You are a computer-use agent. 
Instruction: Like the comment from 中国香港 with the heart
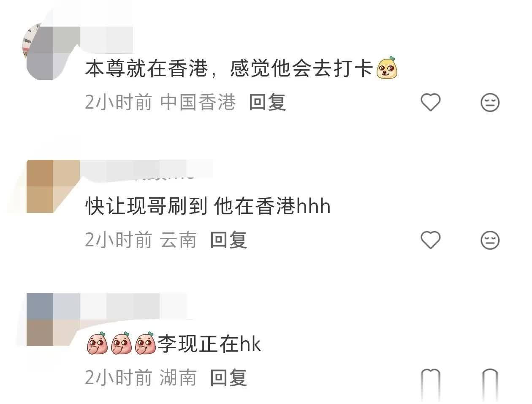[x=431, y=102]
